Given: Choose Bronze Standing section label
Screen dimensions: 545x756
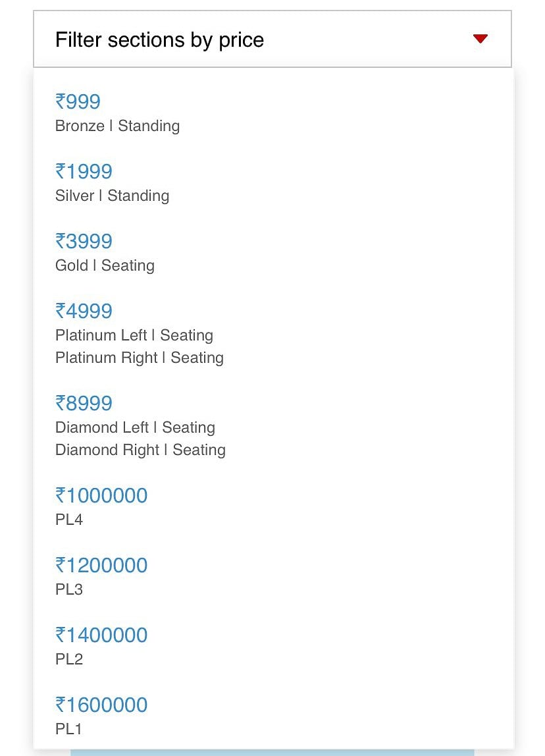Looking at the screenshot, I should tap(117, 126).
